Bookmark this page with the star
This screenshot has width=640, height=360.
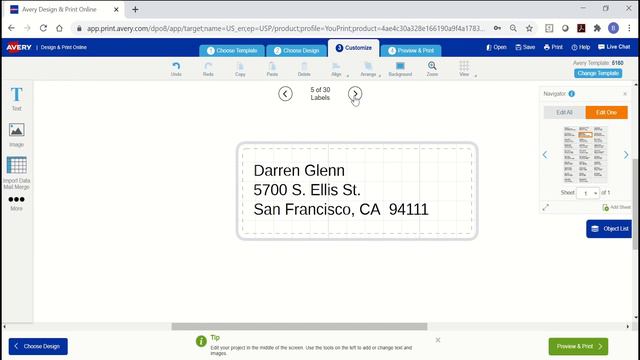[529, 28]
